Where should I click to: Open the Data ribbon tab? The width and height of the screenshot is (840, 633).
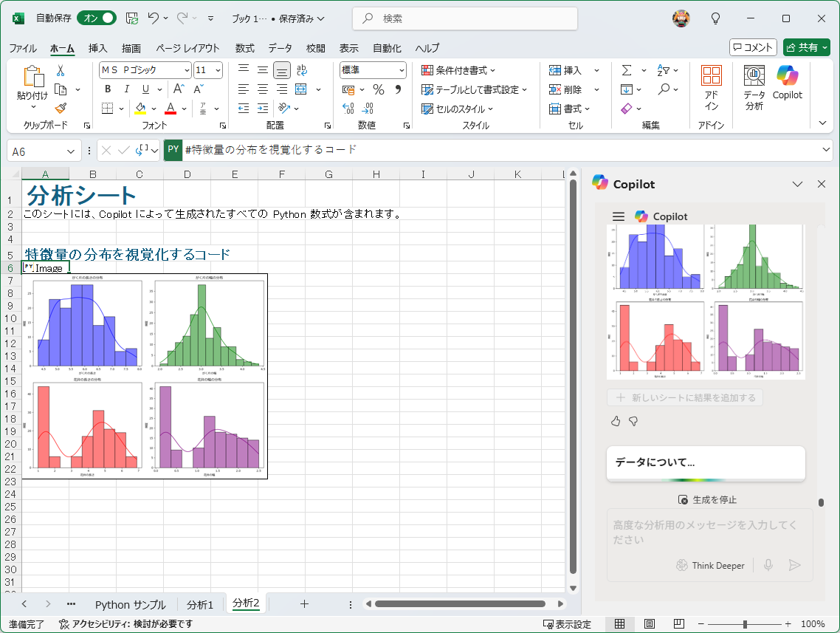280,48
